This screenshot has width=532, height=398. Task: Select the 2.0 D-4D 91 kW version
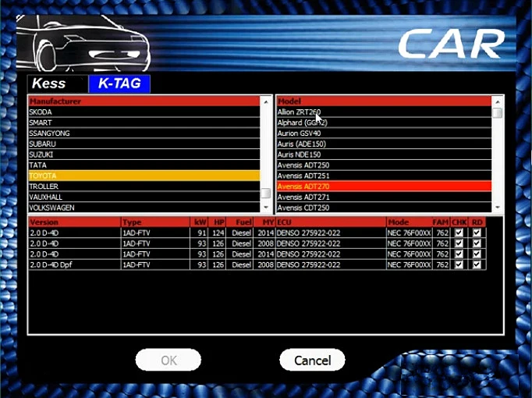coord(257,233)
